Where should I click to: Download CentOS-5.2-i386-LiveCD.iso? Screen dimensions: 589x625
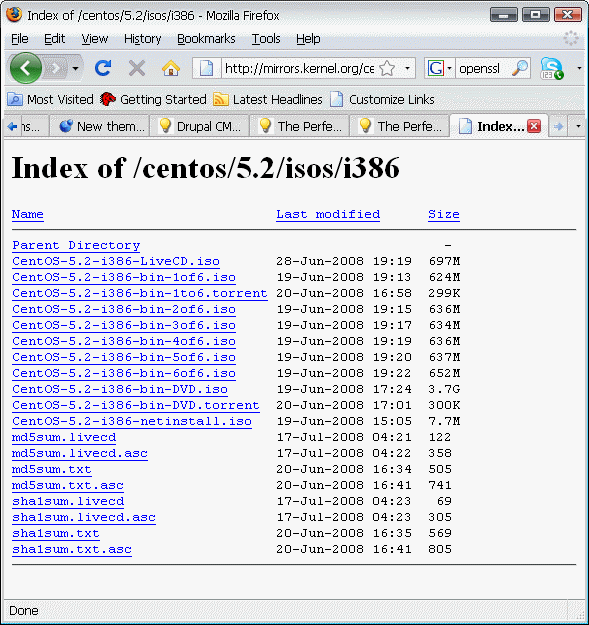coord(116,261)
